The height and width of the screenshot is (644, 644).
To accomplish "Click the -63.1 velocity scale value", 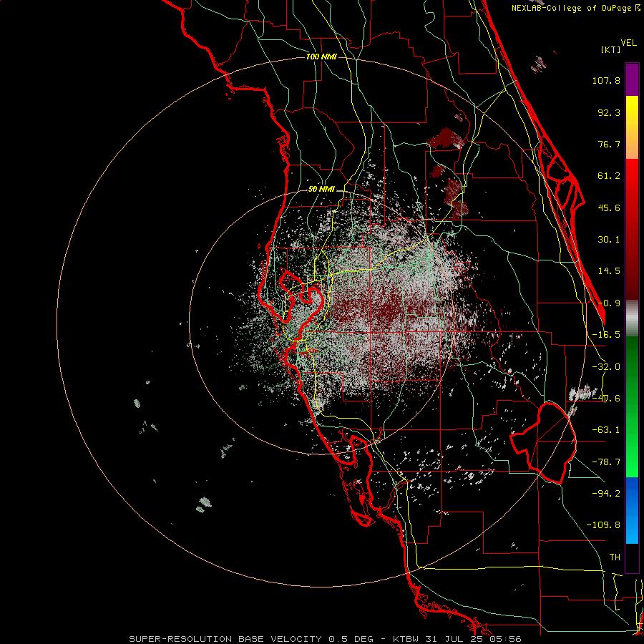I will 606,430.
